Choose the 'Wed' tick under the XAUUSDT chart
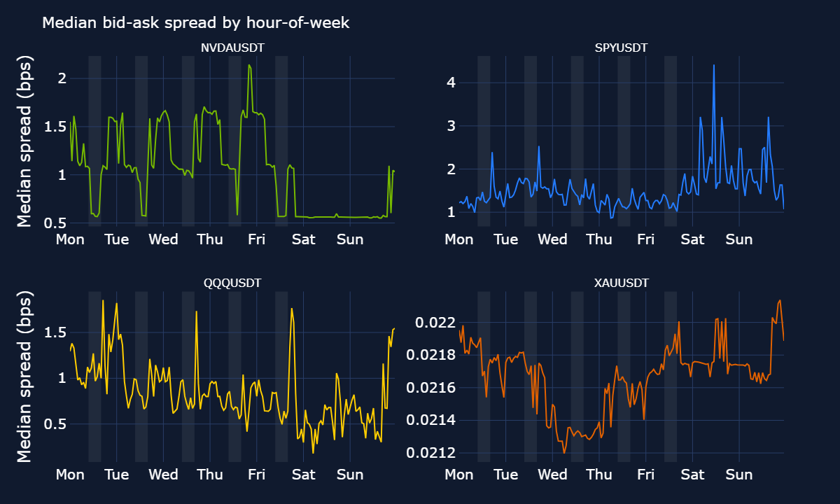This screenshot has width=840, height=504. pos(553,475)
